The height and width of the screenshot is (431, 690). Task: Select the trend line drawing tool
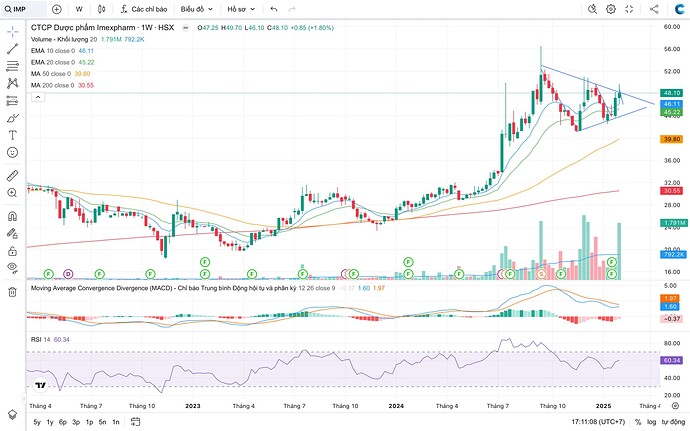(12, 49)
